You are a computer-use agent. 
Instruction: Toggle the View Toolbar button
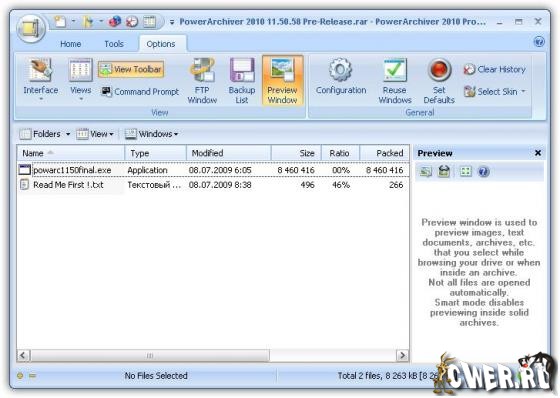click(x=131, y=69)
